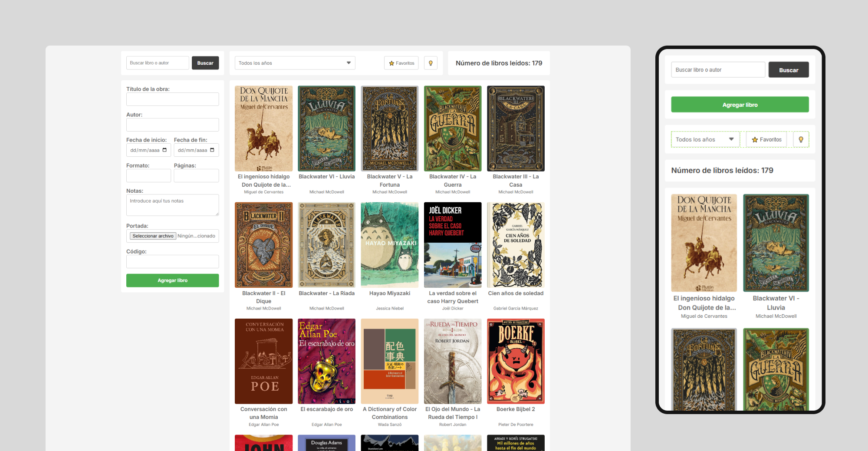
Task: Click the lightbulb icon in mobile preview
Action: 801,139
